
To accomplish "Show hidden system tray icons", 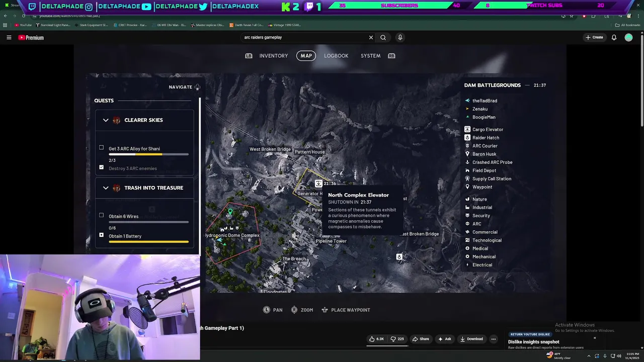I will pyautogui.click(x=589, y=356).
